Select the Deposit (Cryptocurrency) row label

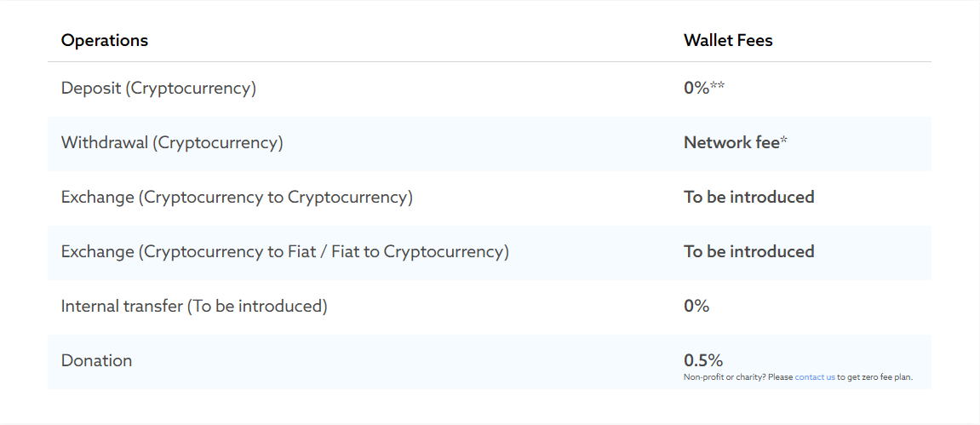[x=158, y=88]
